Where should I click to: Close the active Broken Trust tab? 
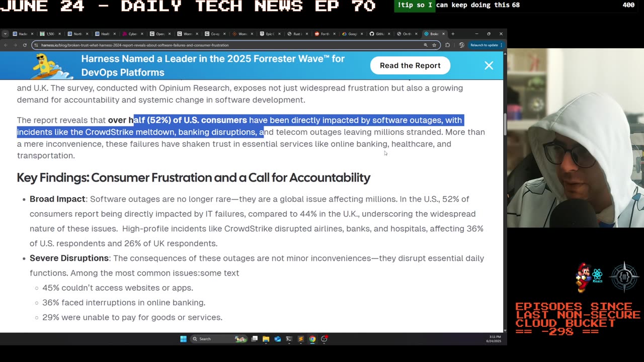[x=443, y=34]
